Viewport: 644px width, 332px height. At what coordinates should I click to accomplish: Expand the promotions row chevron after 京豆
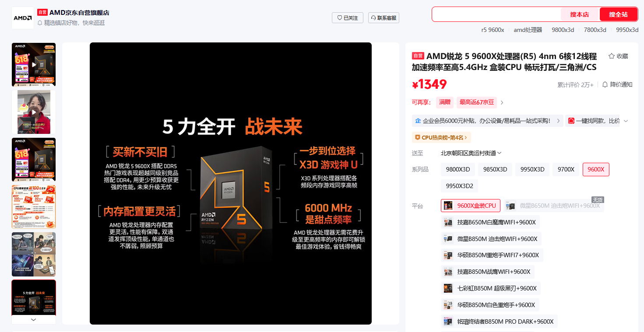[x=502, y=102]
